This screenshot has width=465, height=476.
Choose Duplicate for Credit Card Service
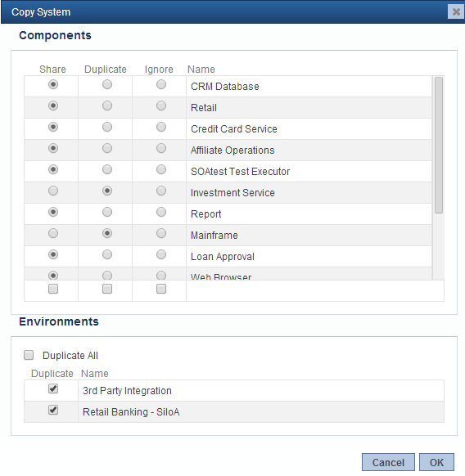point(107,127)
